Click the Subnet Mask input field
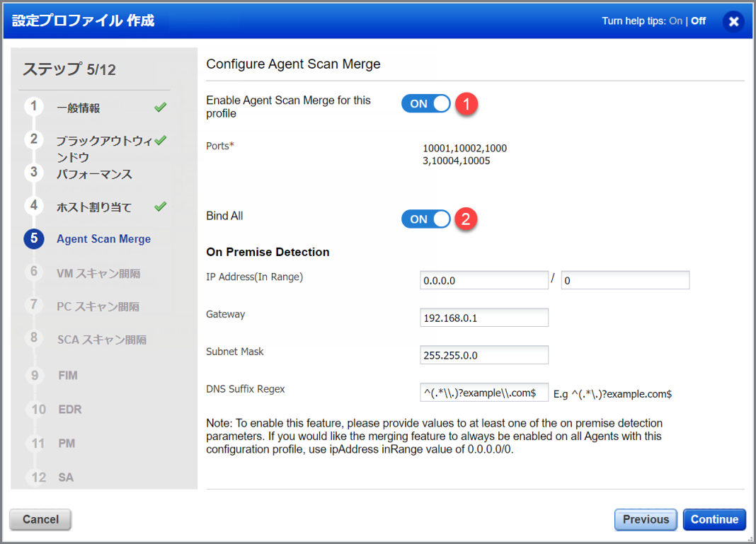 (x=483, y=354)
